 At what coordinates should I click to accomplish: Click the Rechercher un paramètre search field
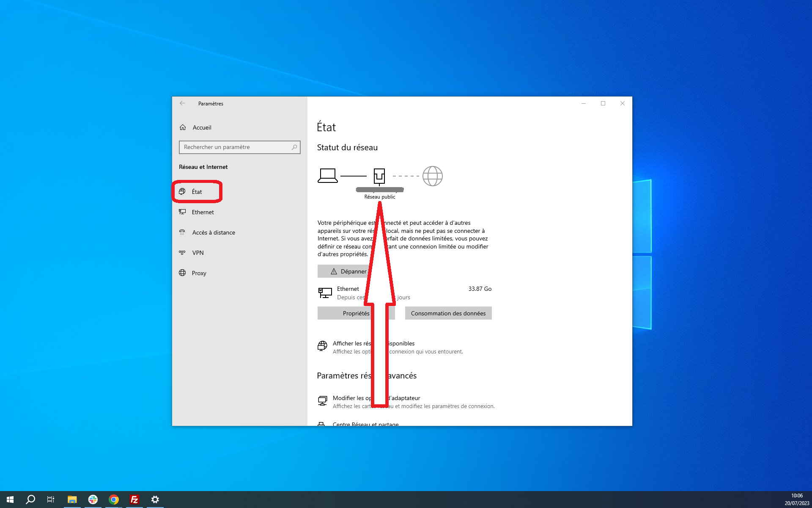tap(239, 147)
